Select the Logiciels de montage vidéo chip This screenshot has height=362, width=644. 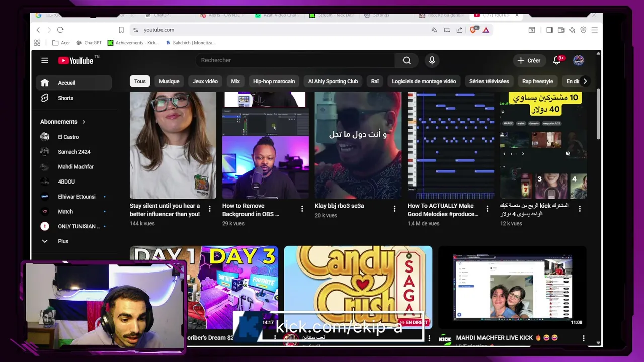424,81
